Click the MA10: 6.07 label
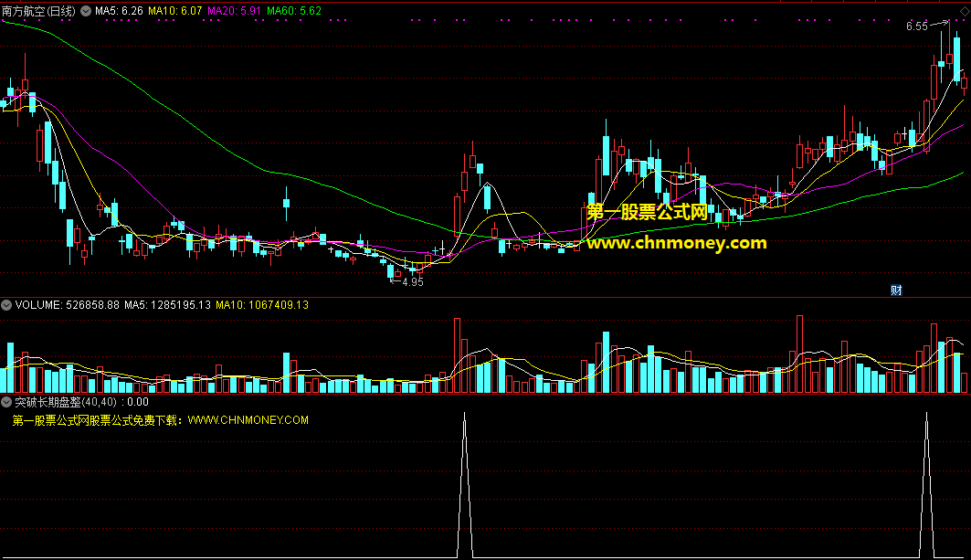Viewport: 971px width, 560px height. click(175, 11)
